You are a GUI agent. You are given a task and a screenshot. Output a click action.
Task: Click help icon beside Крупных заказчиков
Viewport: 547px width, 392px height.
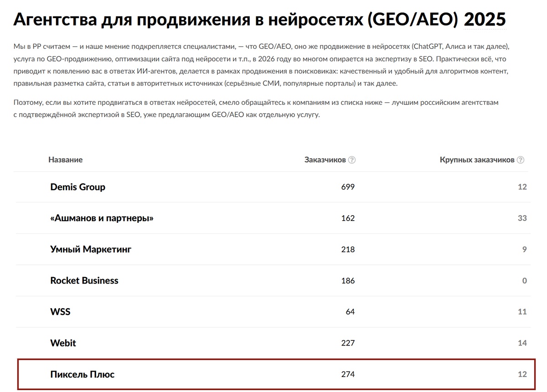pyautogui.click(x=521, y=160)
